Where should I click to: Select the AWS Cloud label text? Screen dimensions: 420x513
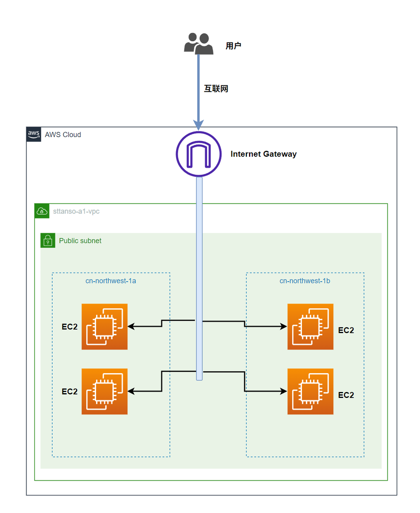(63, 135)
